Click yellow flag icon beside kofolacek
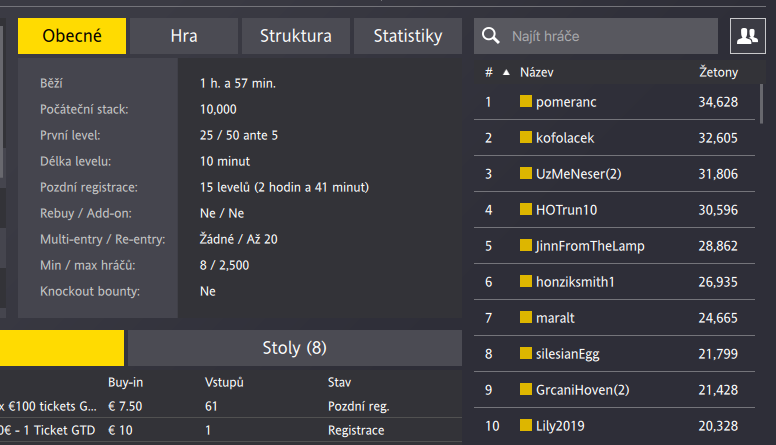776x445 pixels. pyautogui.click(x=526, y=137)
